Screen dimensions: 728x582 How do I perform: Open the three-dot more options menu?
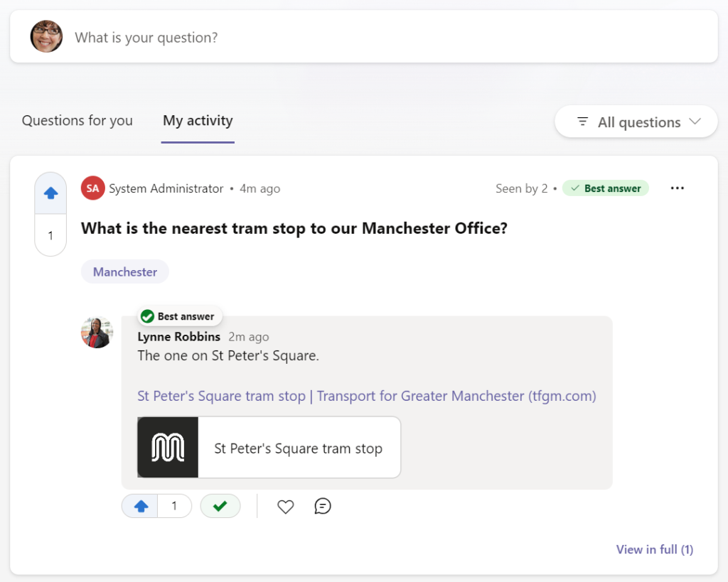pos(677,188)
